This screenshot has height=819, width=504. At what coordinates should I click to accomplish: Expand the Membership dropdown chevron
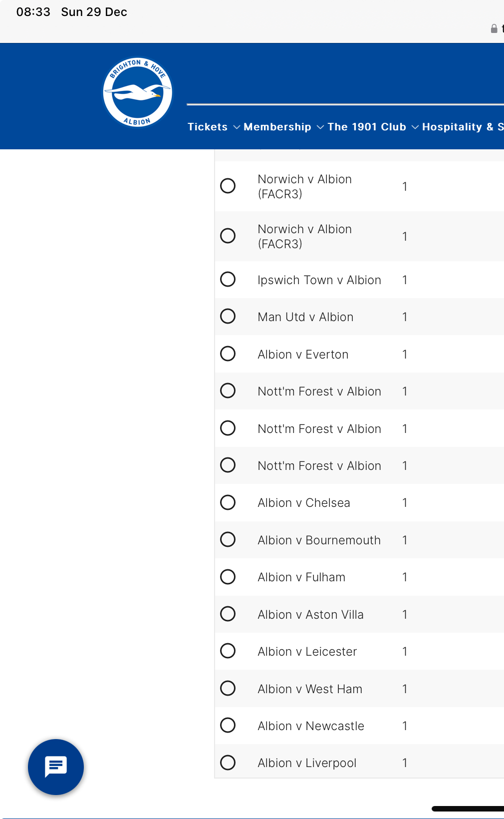click(x=320, y=127)
